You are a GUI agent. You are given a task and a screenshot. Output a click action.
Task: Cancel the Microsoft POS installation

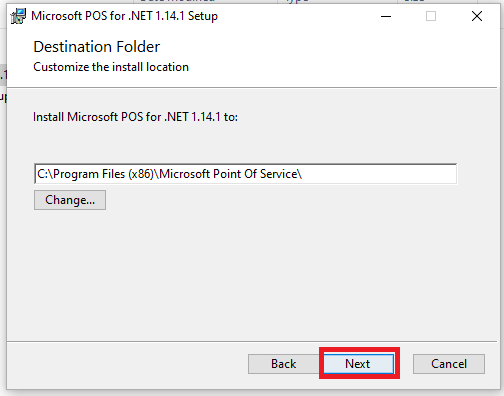449,364
